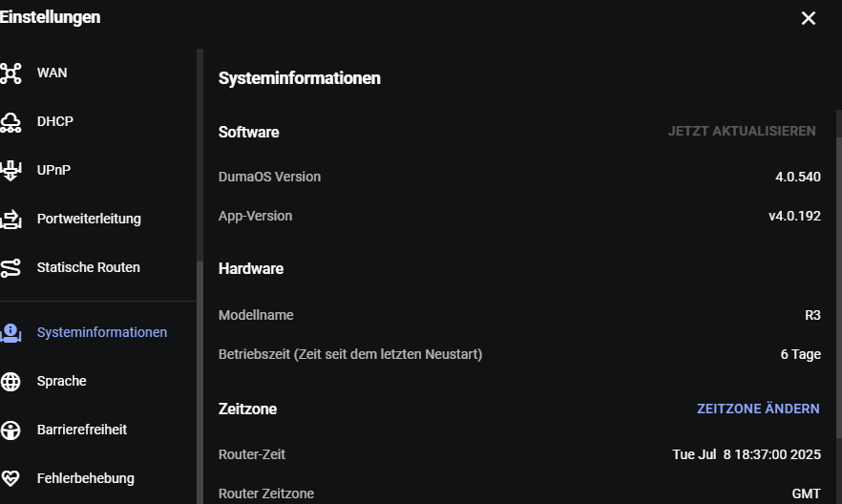The width and height of the screenshot is (842, 504).
Task: Click the WAN network icon
Action: tap(11, 73)
